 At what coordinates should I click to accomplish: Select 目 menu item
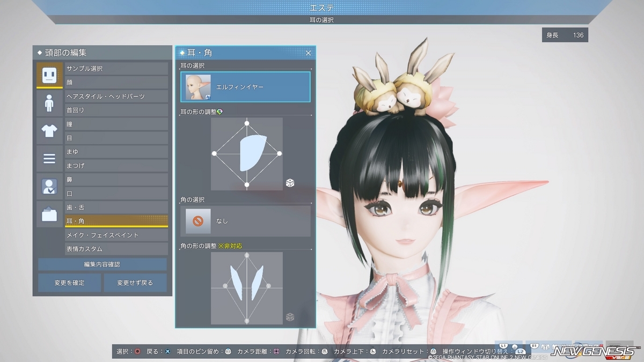[116, 138]
